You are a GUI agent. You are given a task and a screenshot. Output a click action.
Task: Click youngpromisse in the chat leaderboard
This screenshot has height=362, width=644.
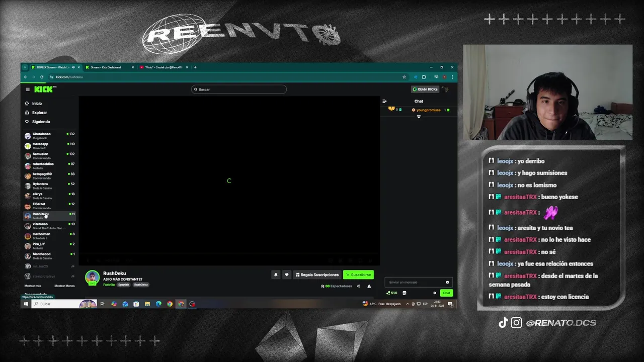click(x=428, y=110)
